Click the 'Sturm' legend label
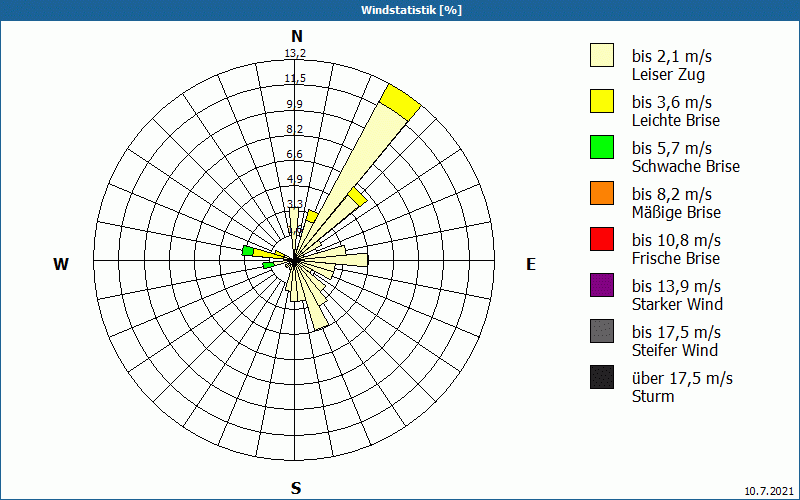Screen dimensions: 800x500 click(x=653, y=396)
